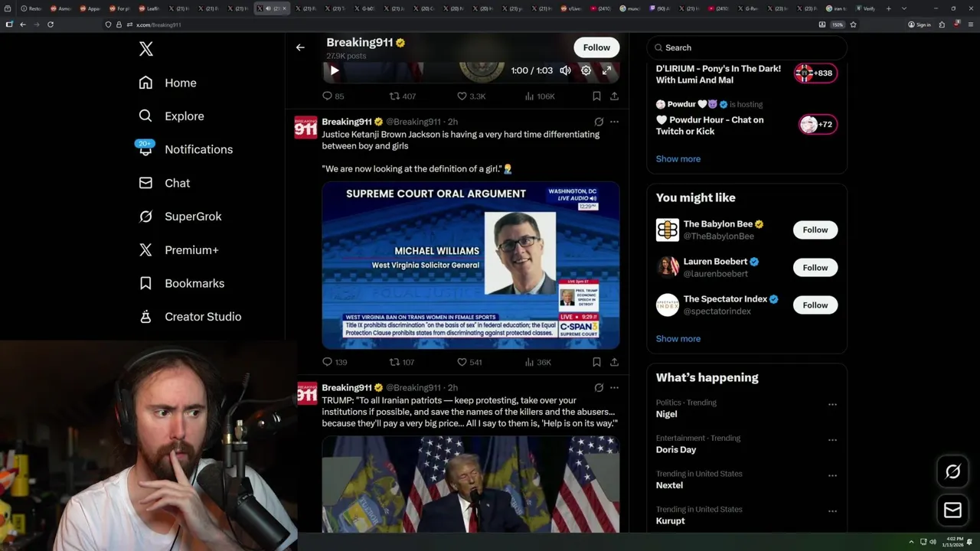Open more options for Nextel trend
Viewport: 980px width, 551px height.
point(832,475)
